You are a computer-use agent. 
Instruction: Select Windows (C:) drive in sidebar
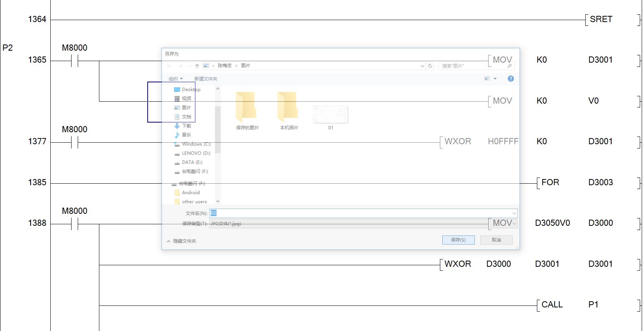tap(196, 144)
